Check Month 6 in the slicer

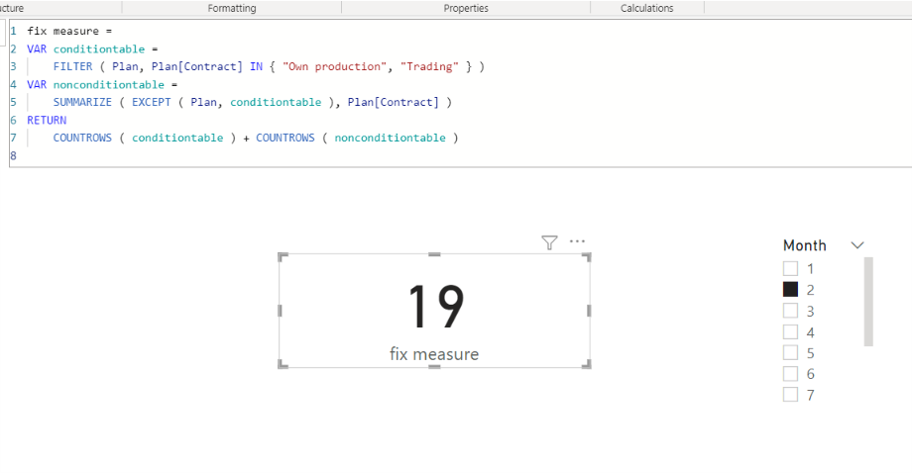coord(790,374)
